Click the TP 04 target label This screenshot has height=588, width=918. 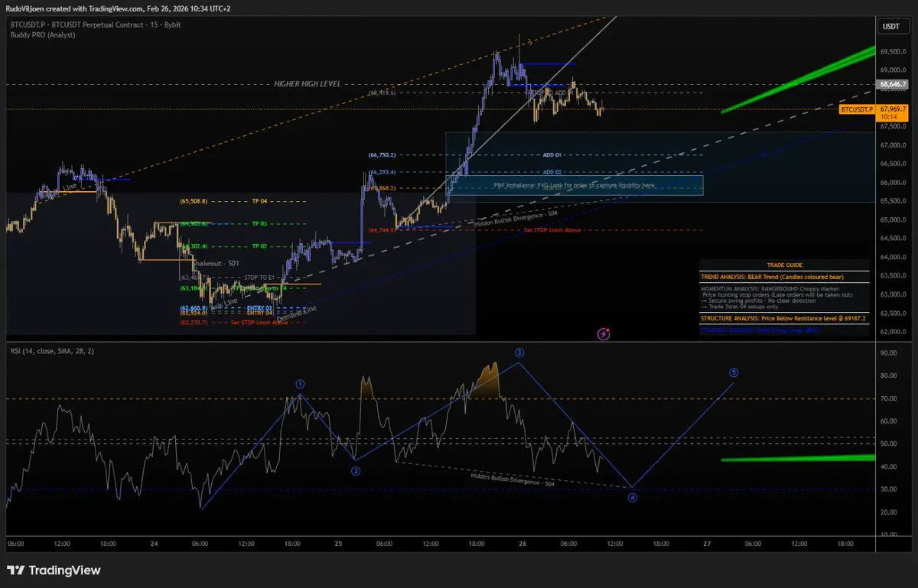(x=261, y=201)
